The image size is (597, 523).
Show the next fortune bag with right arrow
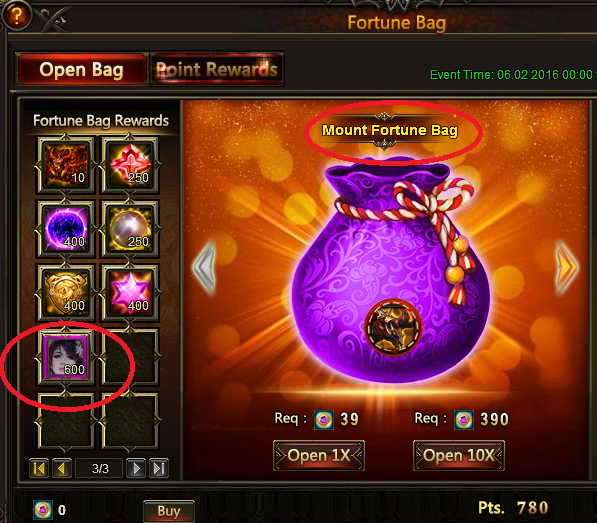pyautogui.click(x=567, y=268)
